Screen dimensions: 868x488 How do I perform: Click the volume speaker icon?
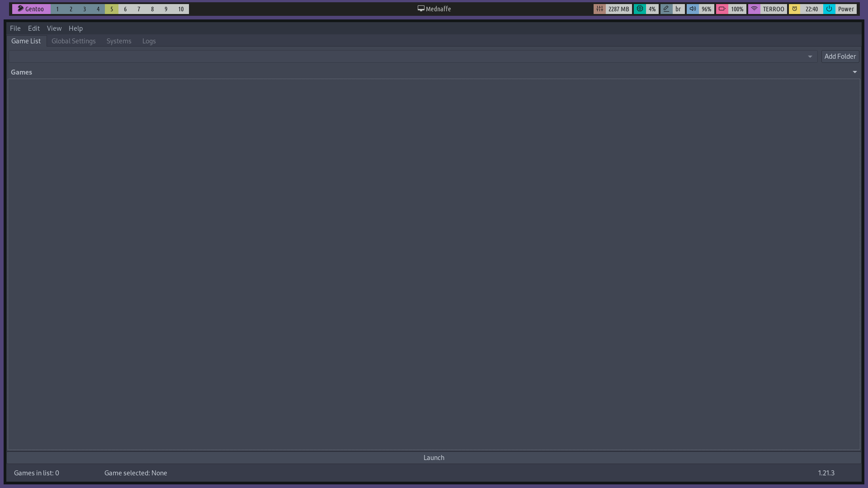pyautogui.click(x=693, y=9)
